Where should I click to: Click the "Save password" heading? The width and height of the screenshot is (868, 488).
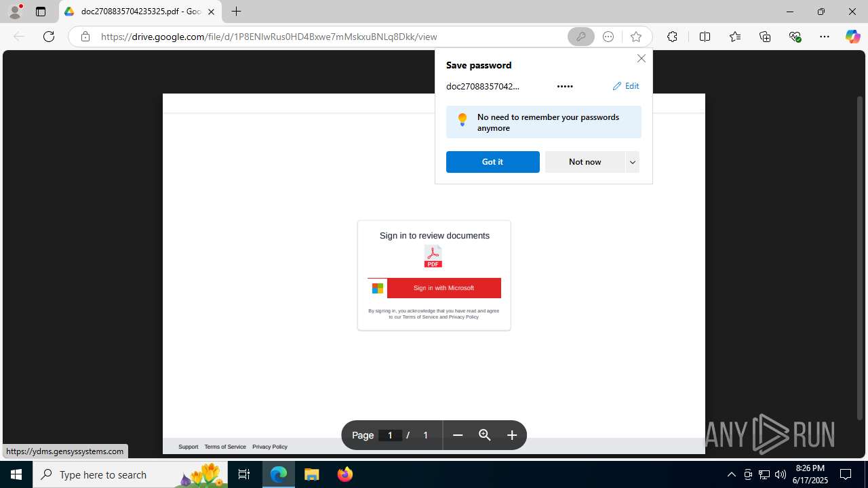click(x=479, y=65)
